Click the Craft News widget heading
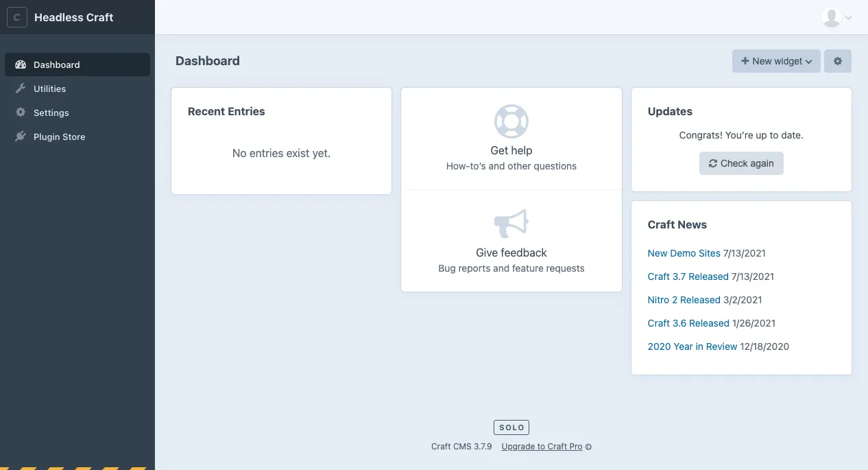868x470 pixels. (677, 224)
